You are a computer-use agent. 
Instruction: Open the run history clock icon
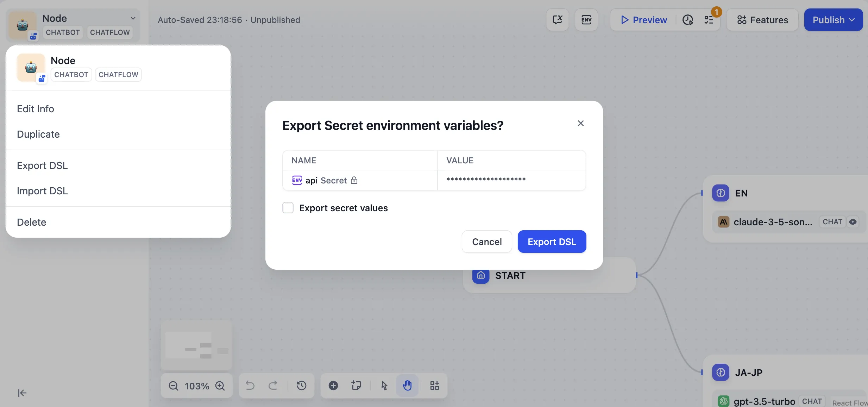(687, 20)
